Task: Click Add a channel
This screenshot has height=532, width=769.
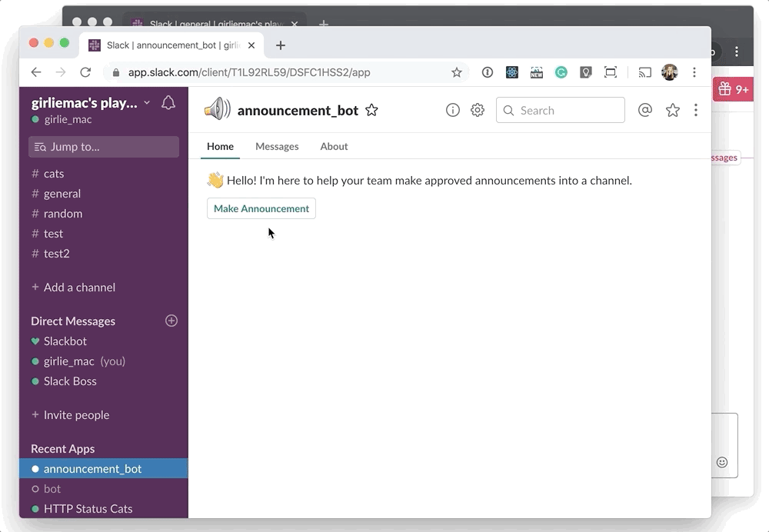Action: (x=74, y=288)
